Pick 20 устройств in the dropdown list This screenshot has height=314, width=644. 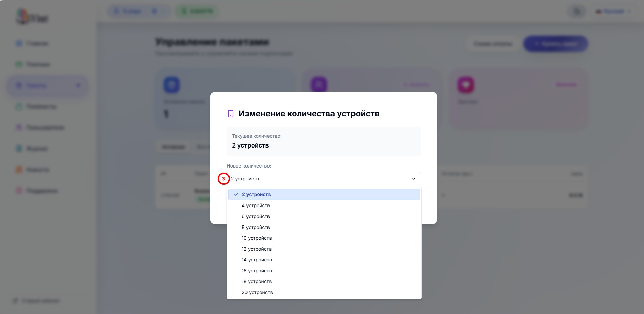(x=257, y=292)
